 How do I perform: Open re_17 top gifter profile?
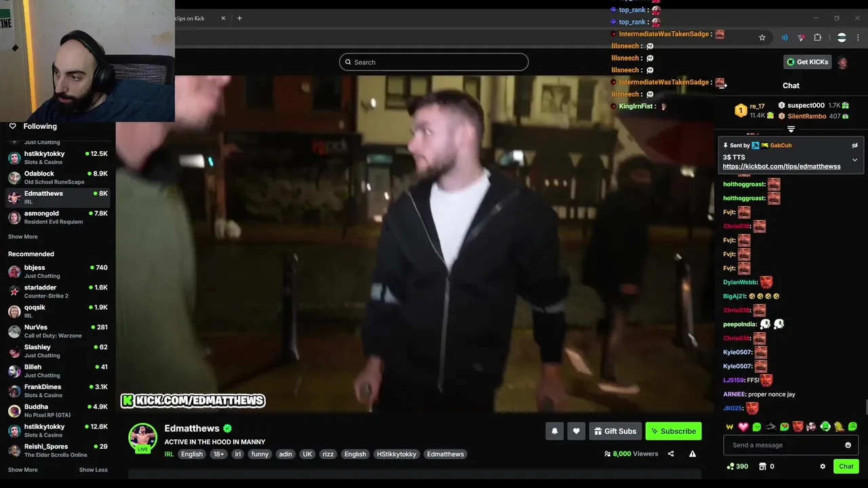coord(757,106)
